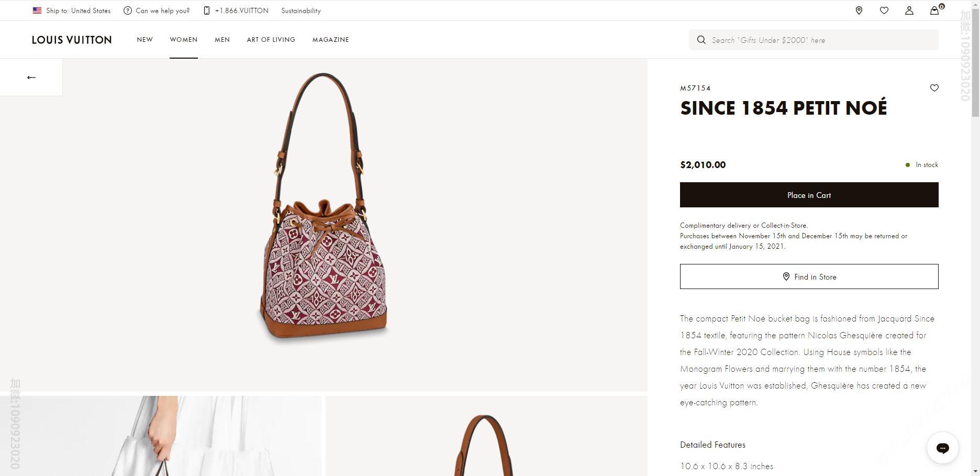Expand the New menu
Image resolution: width=980 pixels, height=476 pixels.
pos(144,40)
